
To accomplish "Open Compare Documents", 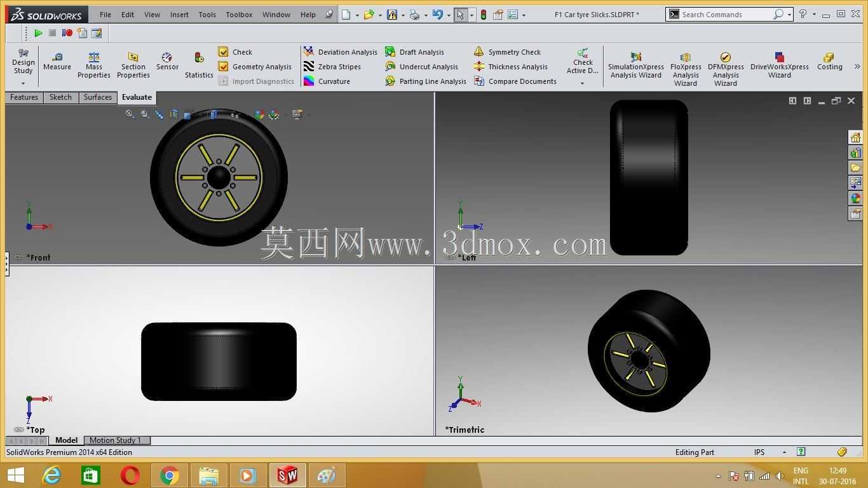I will click(x=515, y=81).
